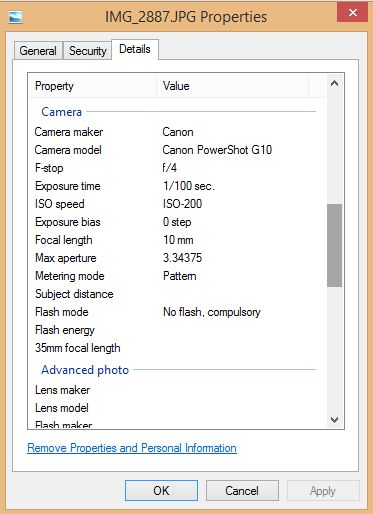The image size is (373, 514).
Task: Select the Exposure time property
Action: [68, 186]
